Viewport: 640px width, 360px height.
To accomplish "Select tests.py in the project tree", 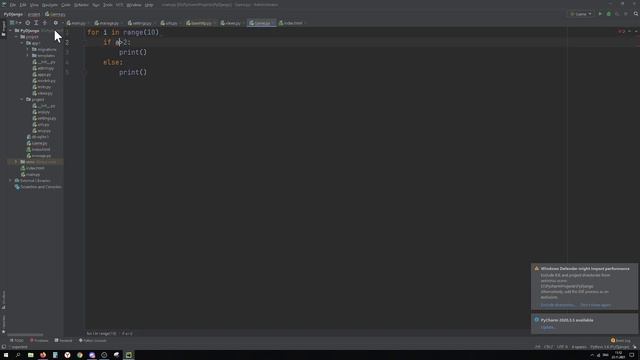I will pos(42,87).
